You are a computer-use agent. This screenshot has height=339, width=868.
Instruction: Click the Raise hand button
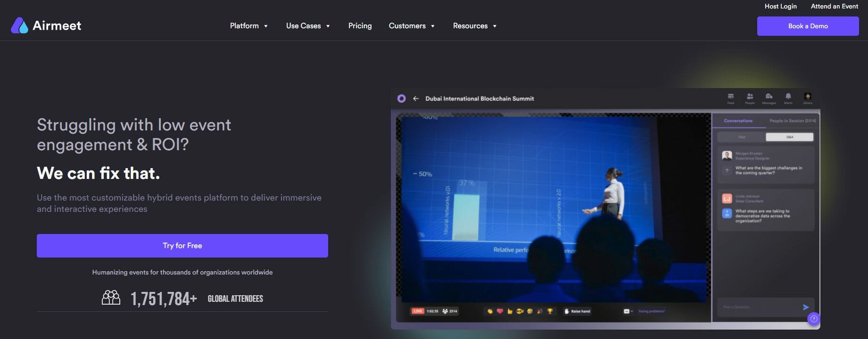click(x=578, y=311)
